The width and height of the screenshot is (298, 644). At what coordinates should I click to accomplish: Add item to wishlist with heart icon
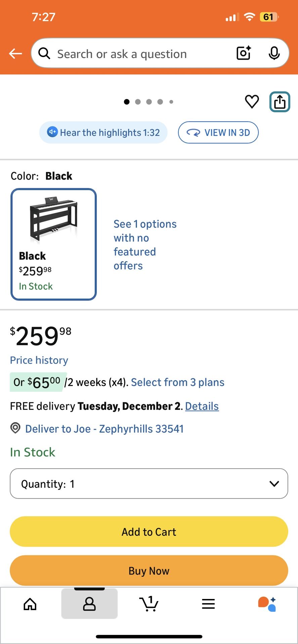[x=252, y=101]
